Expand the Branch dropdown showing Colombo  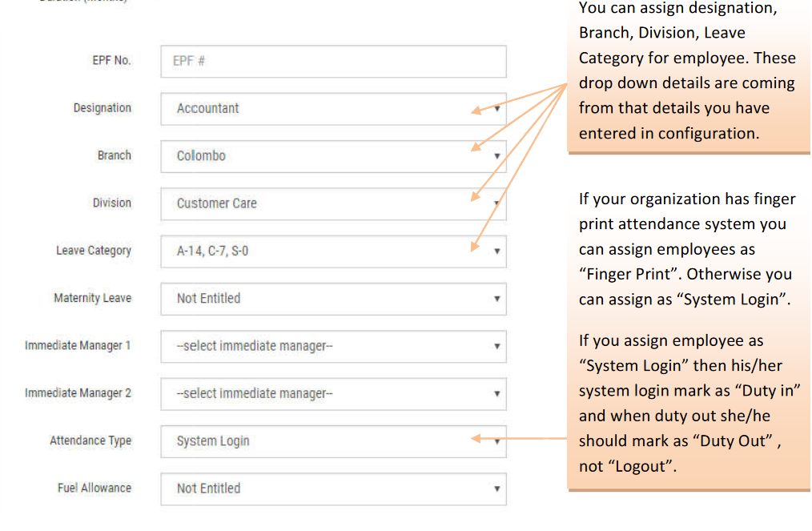(333, 156)
